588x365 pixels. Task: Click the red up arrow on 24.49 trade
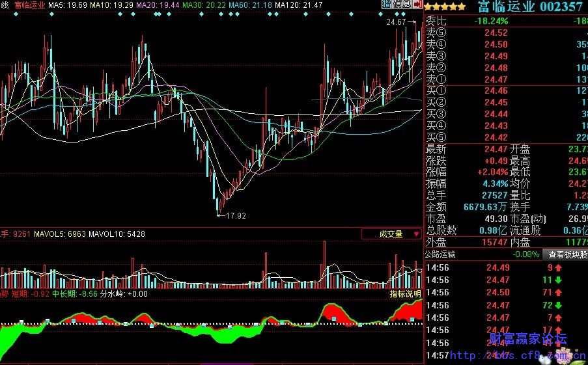pos(557,267)
